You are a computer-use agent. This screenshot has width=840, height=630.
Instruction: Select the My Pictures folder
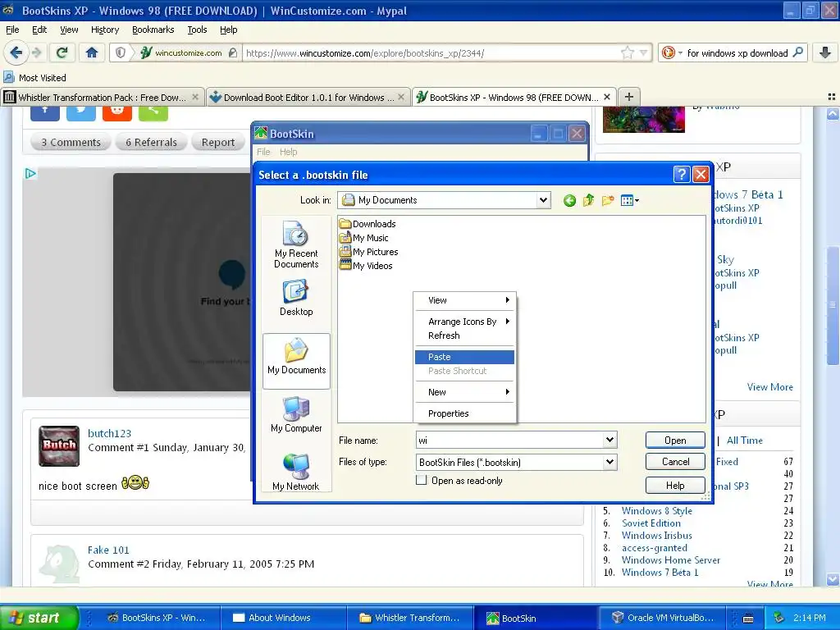(368, 252)
